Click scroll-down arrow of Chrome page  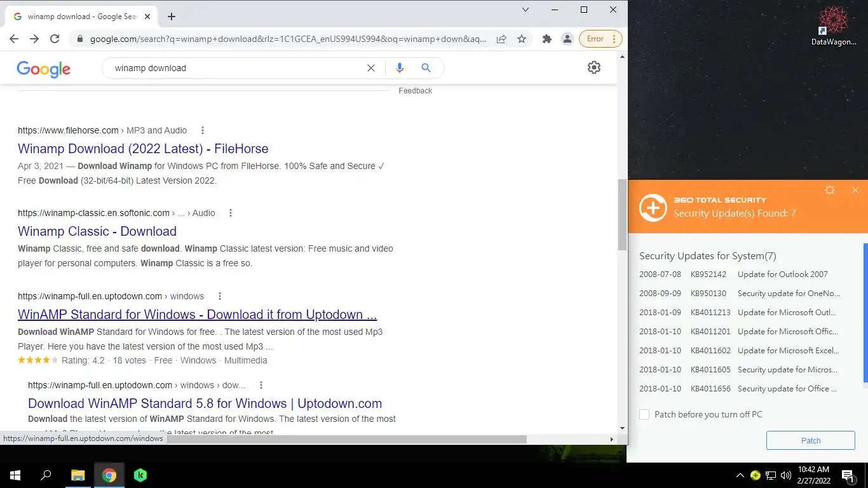tap(622, 428)
